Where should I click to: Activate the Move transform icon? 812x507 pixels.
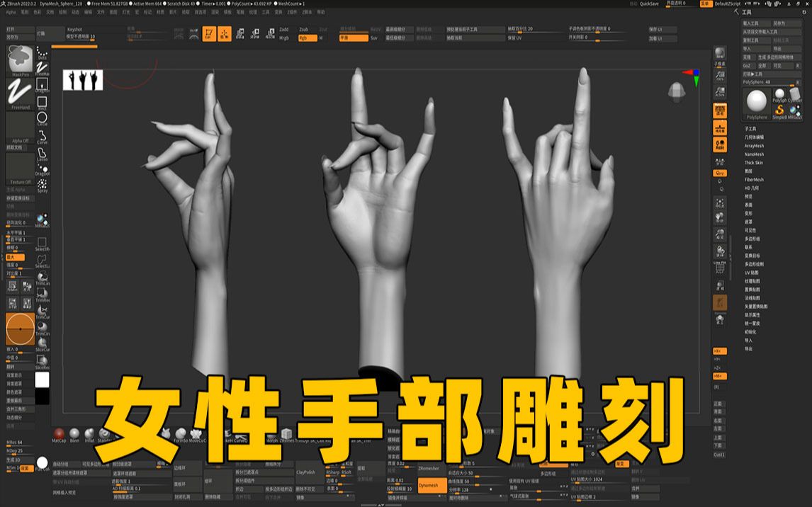[x=239, y=33]
